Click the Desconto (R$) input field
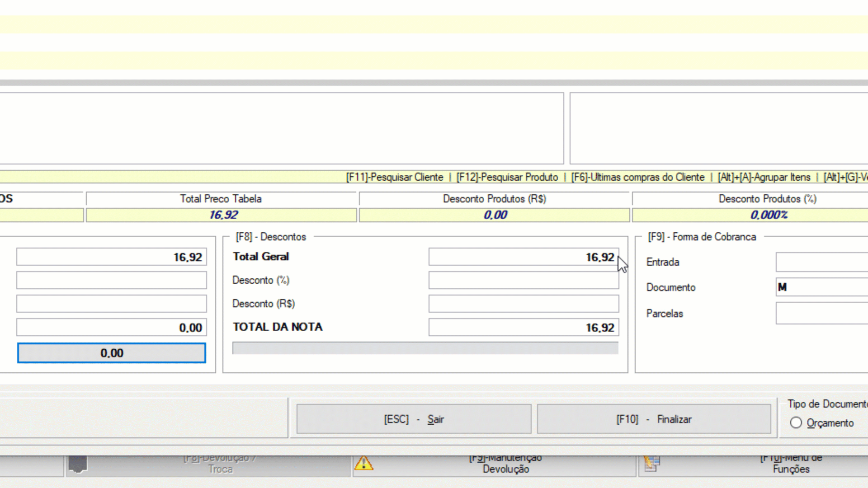Screen dimensions: 868x488 click(x=524, y=304)
